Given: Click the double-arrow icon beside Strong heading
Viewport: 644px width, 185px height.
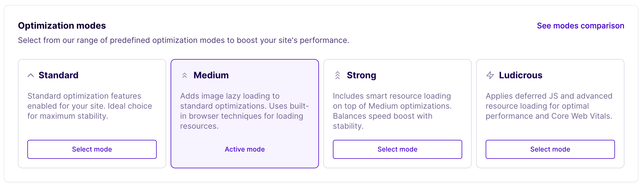Looking at the screenshot, I should [337, 75].
